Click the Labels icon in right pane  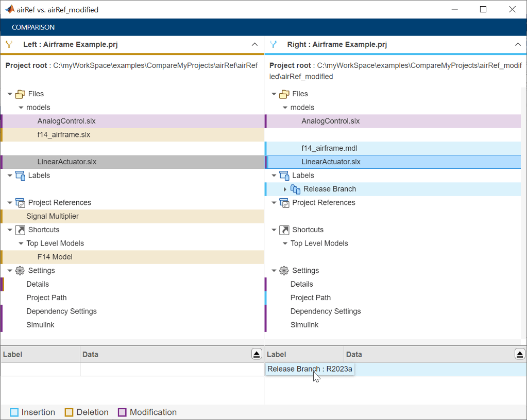coord(284,176)
